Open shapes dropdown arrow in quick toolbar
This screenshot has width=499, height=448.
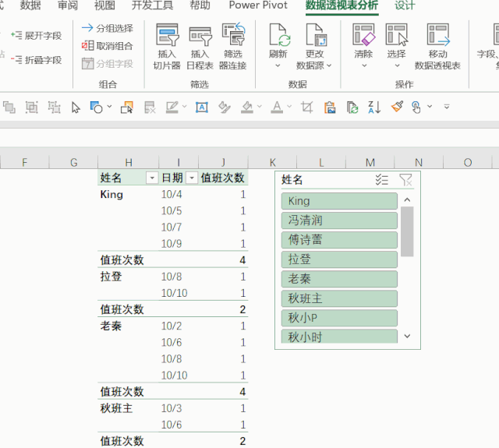(x=109, y=107)
